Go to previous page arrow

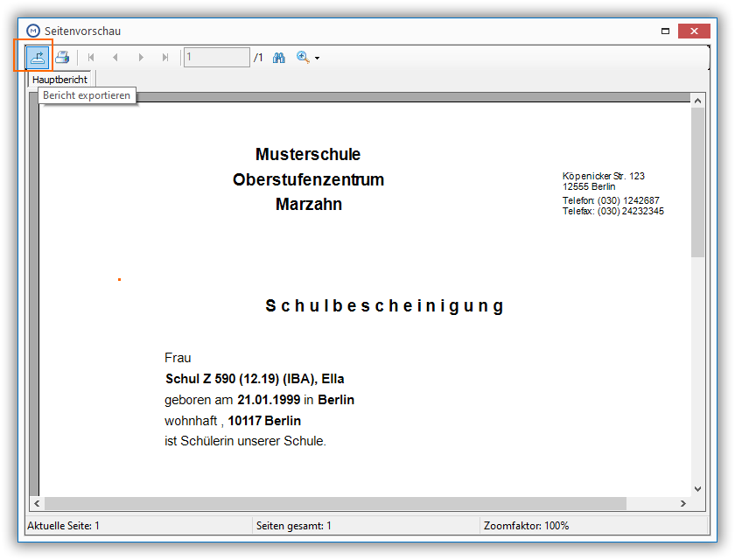115,58
